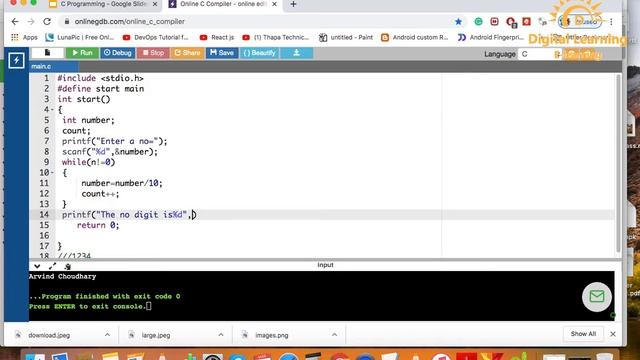640x360 pixels.
Task: Click the mail feedback icon
Action: tap(597, 297)
